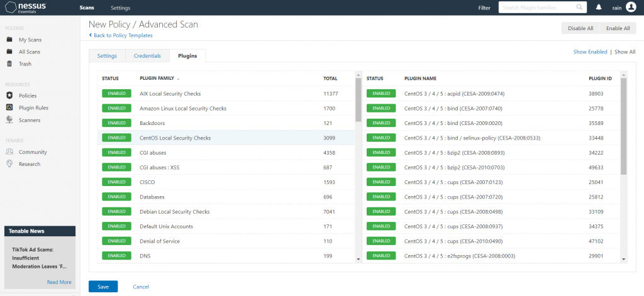
Task: Click the Research lightbulb icon
Action: (9, 164)
